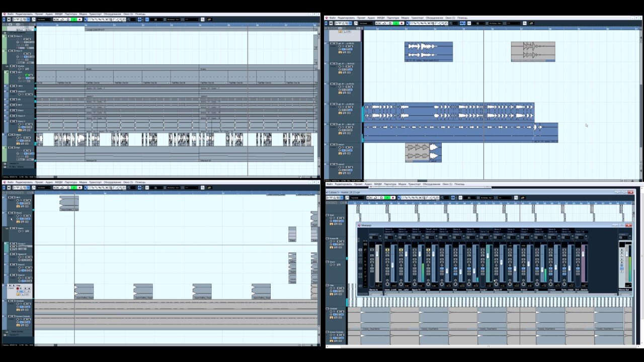Open the Касание automation mode dropdown in top-left window
The height and width of the screenshot is (362, 644).
pyautogui.click(x=43, y=20)
